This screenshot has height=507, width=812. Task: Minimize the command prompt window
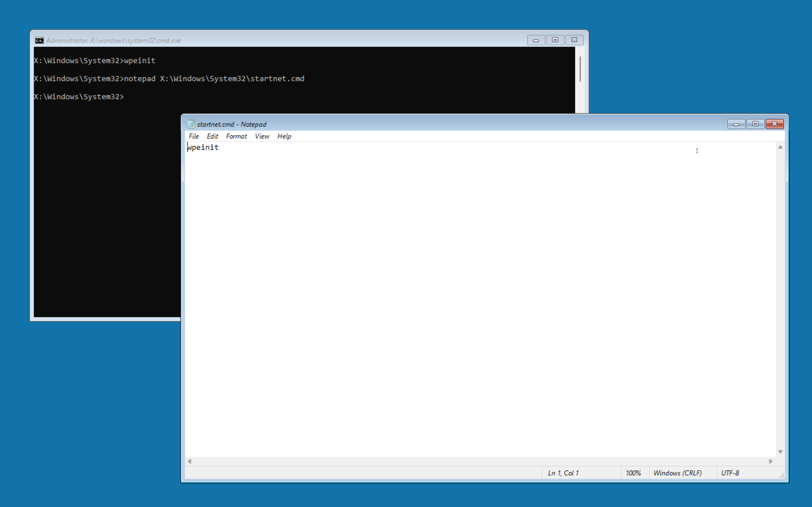[536, 40]
